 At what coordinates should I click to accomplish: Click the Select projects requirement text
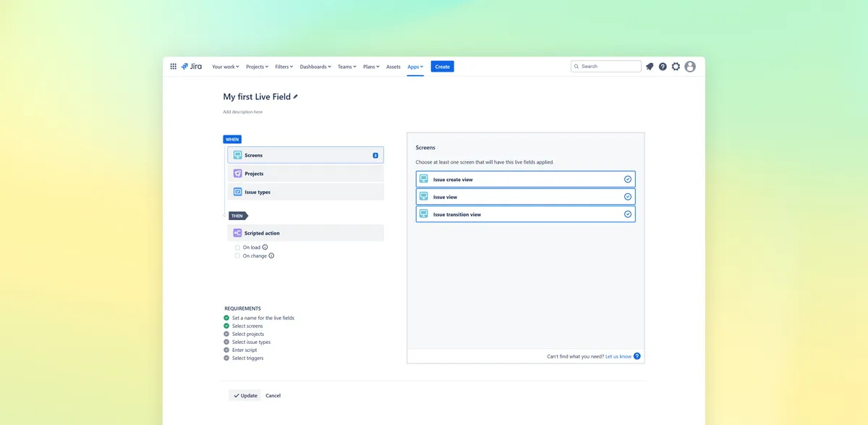[x=248, y=334]
